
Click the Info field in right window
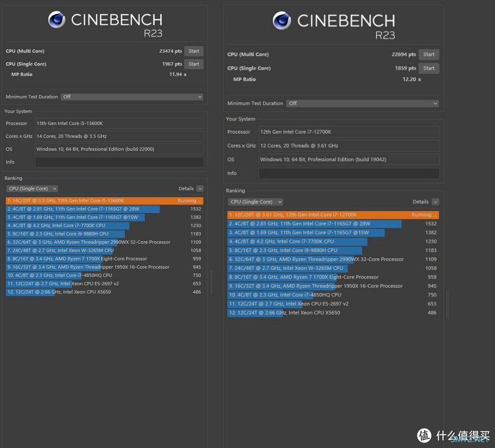tap(349, 173)
